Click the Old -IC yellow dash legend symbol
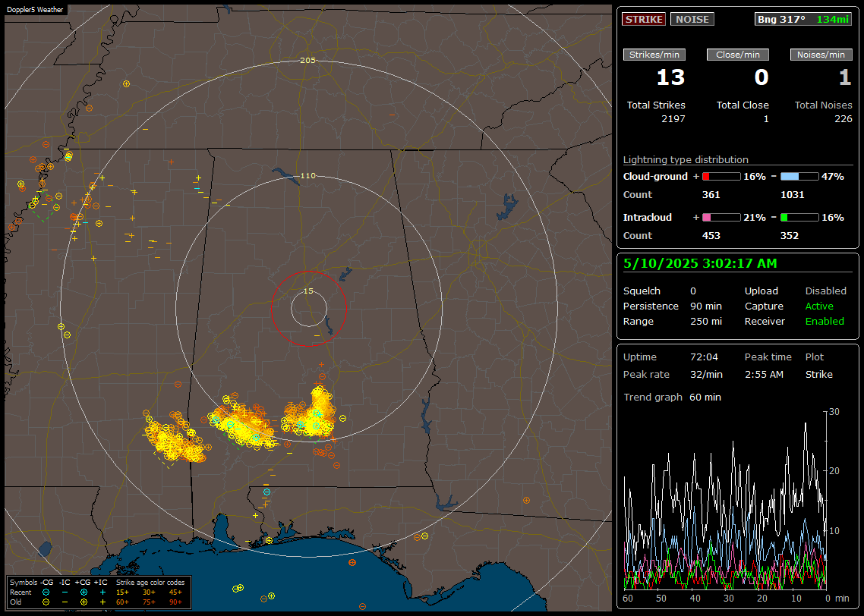Viewport: 864px width, 616px height. [x=65, y=602]
